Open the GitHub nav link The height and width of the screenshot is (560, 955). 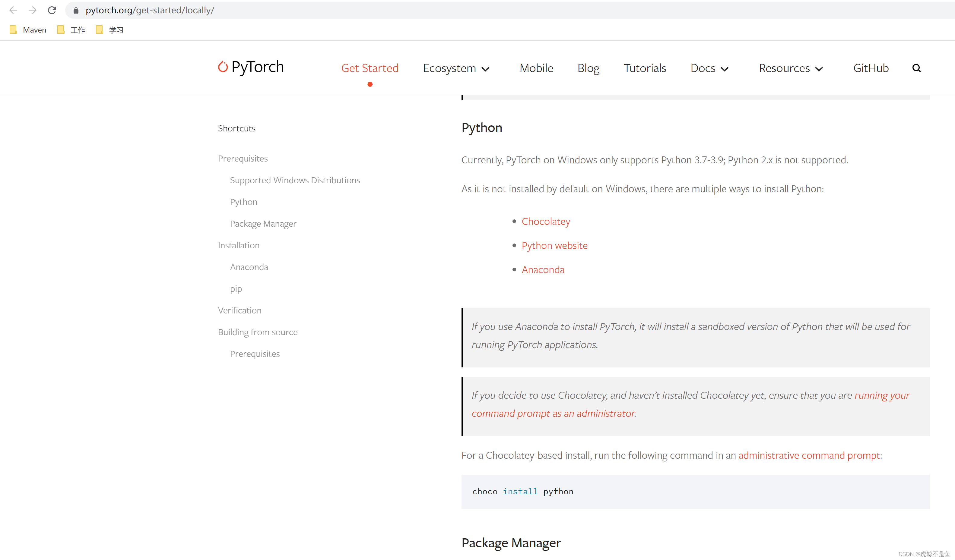871,68
